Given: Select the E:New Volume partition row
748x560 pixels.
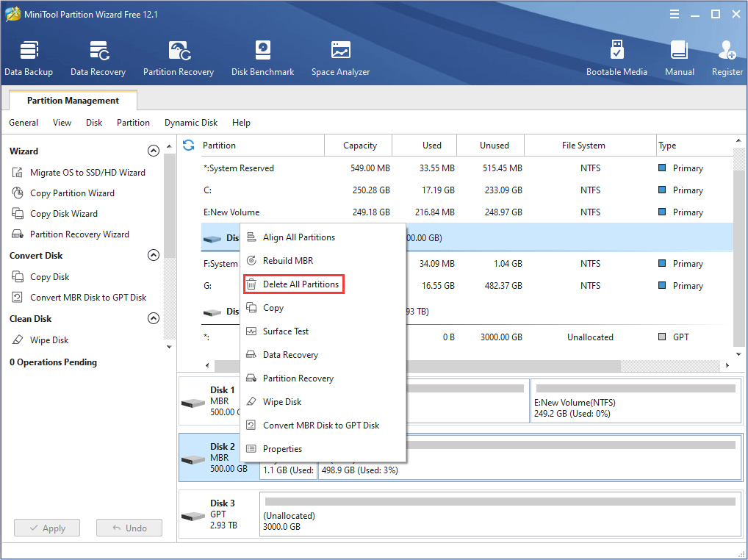Looking at the screenshot, I should point(467,212).
